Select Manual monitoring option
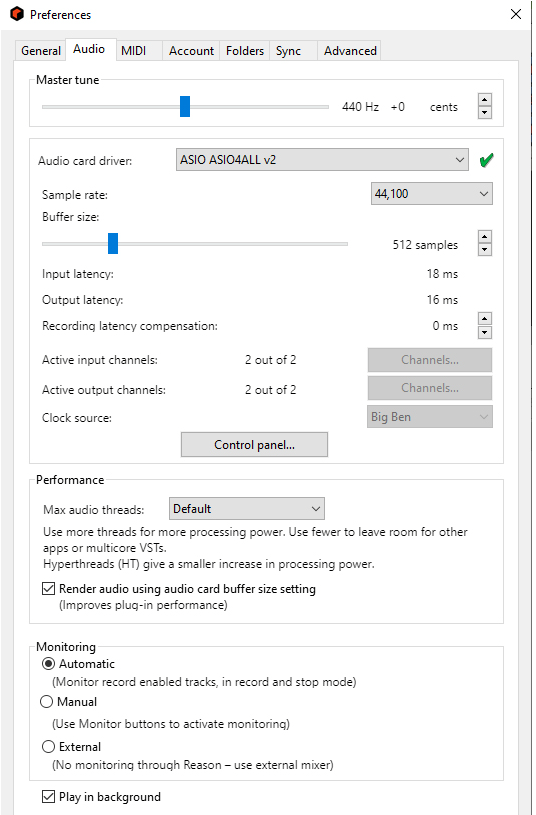Viewport: 536px width, 815px height. point(46,702)
